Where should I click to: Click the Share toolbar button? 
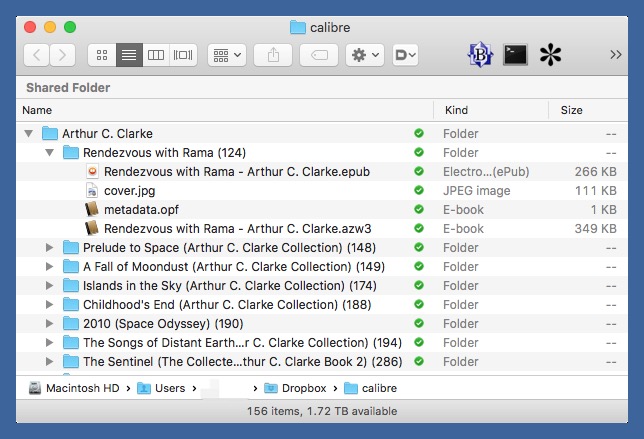coord(272,56)
